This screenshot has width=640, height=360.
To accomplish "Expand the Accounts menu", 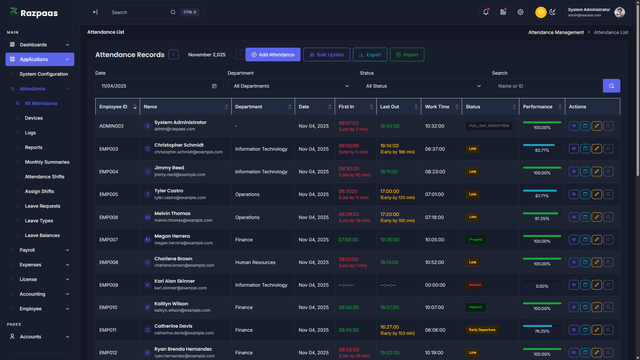I will pyautogui.click(x=40, y=337).
